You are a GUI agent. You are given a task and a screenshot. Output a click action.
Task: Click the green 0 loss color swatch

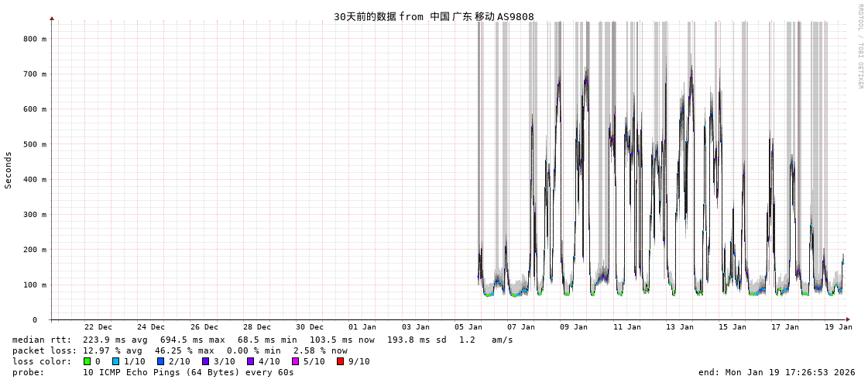[87, 361]
